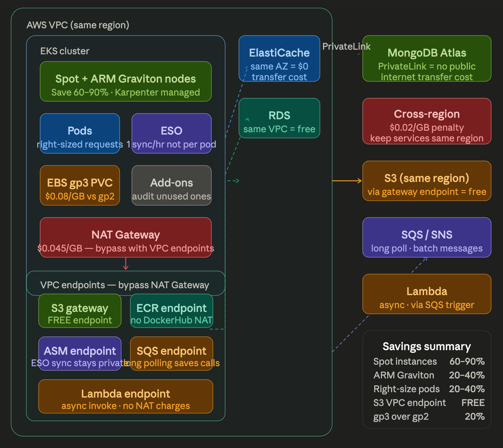Click the 'S3 VPC endpoint' summary row
The image size is (503, 448).
pos(429,403)
